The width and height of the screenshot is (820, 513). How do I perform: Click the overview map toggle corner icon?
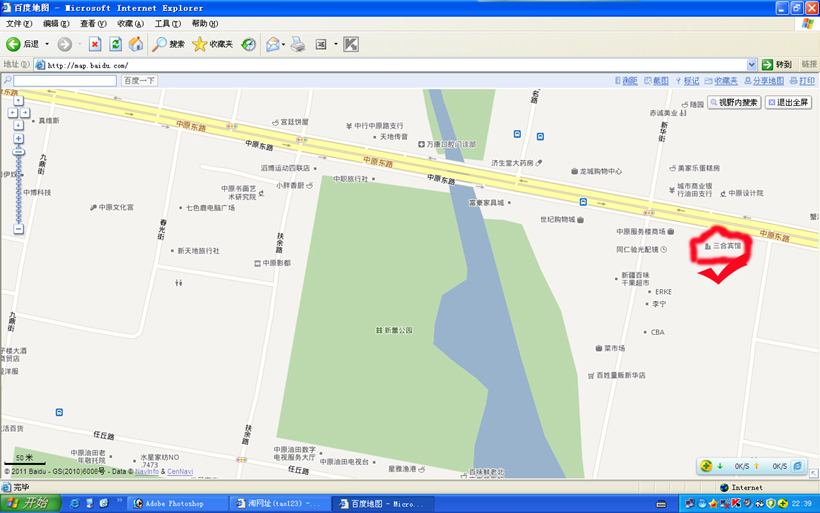pyautogui.click(x=813, y=473)
